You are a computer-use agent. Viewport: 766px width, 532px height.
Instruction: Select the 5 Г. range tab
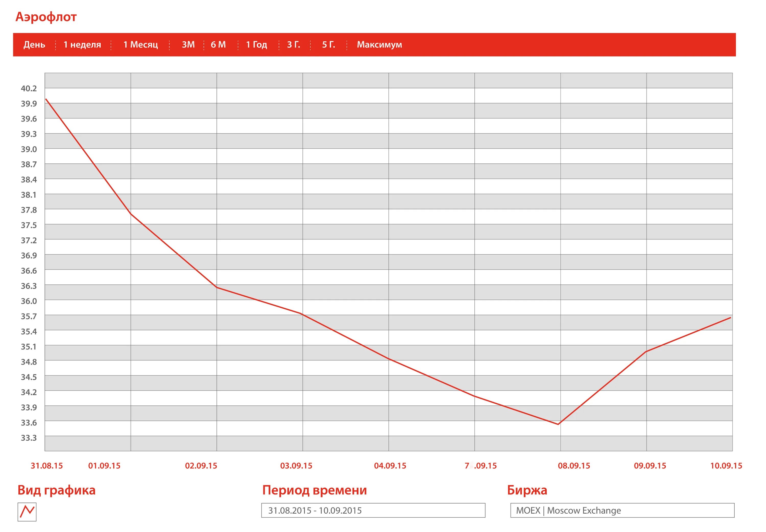[328, 45]
